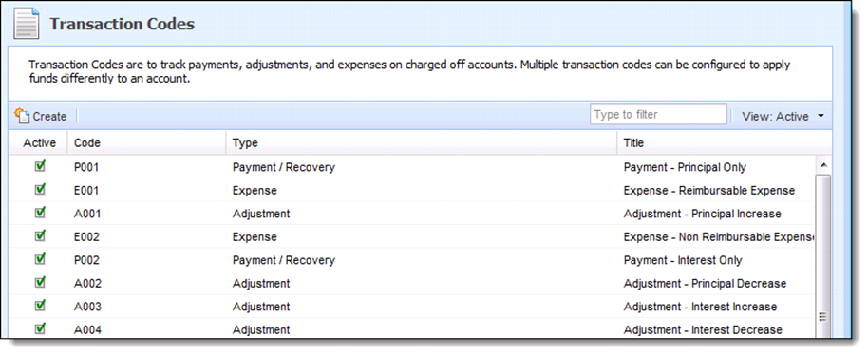This screenshot has width=868, height=355.
Task: Click the Create icon in toolbar
Action: pyautogui.click(x=22, y=116)
